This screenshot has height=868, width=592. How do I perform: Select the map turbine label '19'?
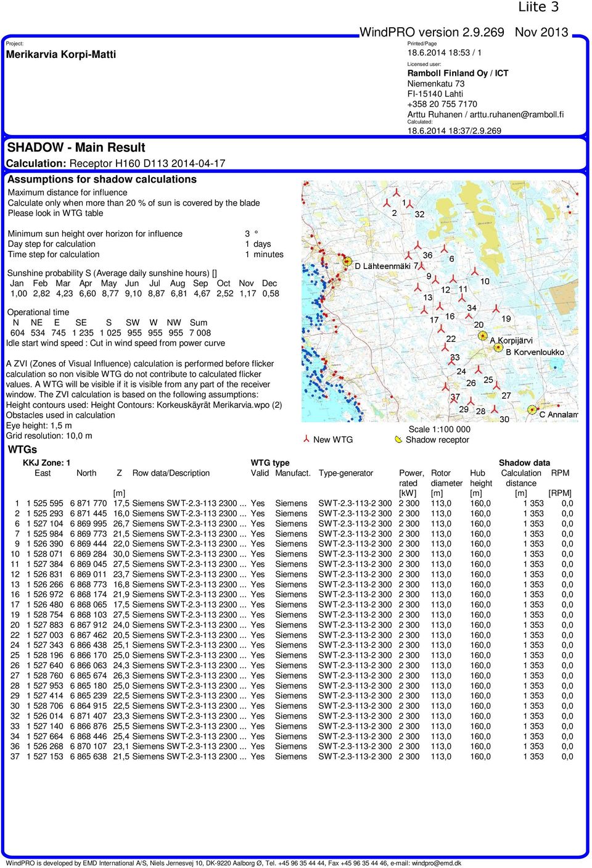[x=506, y=319]
